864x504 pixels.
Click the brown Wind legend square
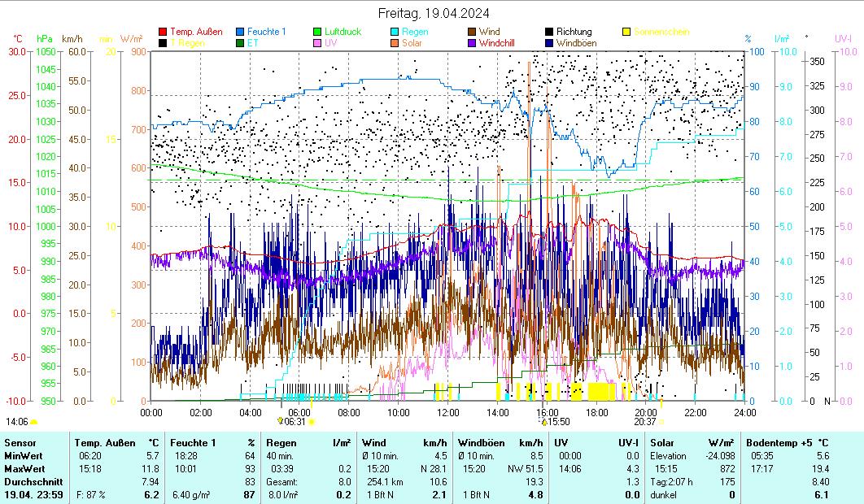pyautogui.click(x=472, y=32)
